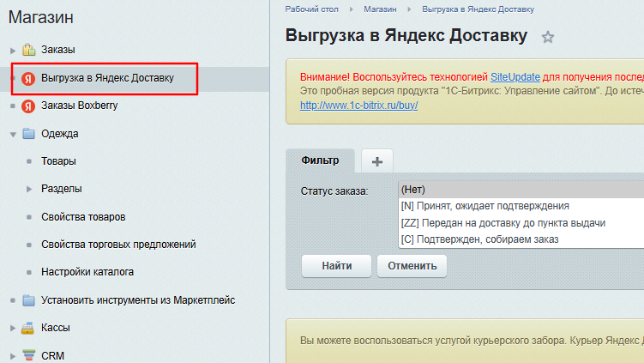Open the 1c-bitrix.ru/buy link
The width and height of the screenshot is (644, 363).
coord(358,106)
